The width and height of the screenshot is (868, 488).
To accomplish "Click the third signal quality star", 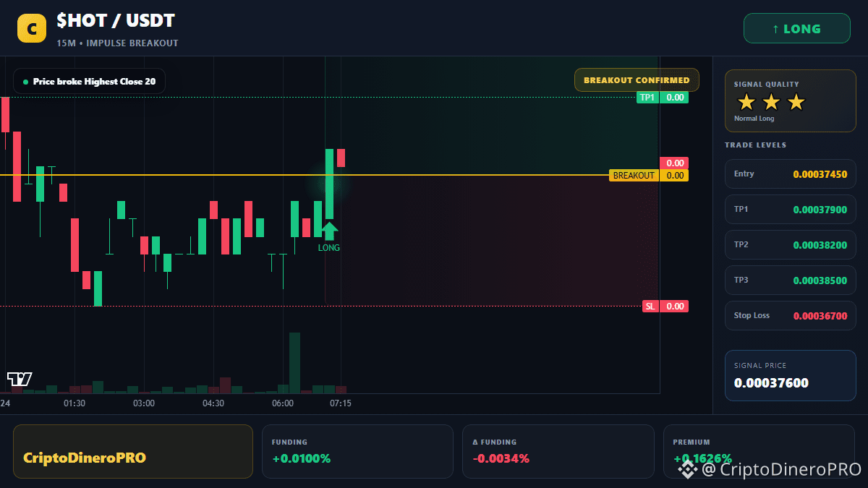I will [796, 102].
